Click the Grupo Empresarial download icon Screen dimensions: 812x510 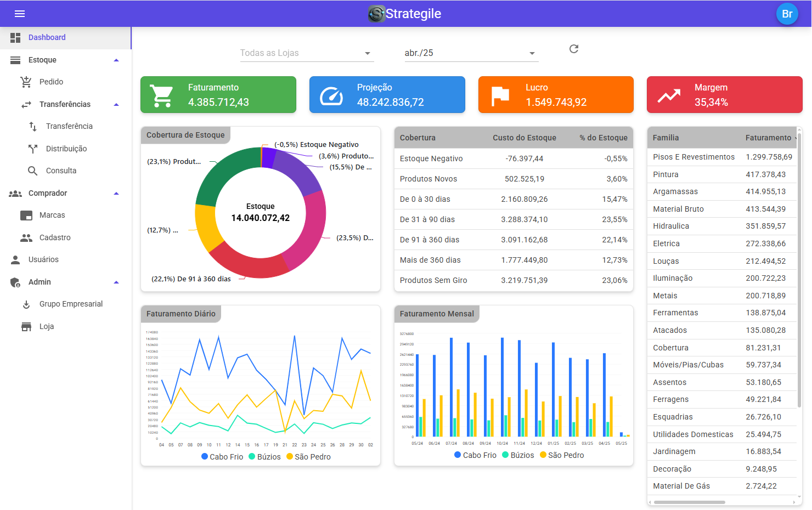(x=26, y=304)
